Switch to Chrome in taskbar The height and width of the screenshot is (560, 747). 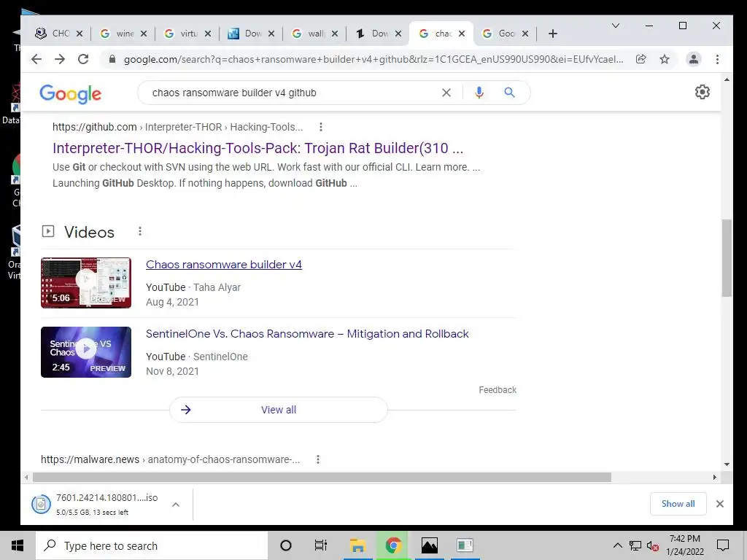coord(393,545)
